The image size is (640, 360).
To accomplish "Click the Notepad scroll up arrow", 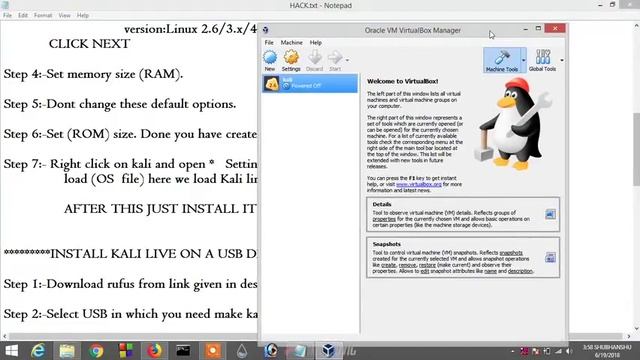I will tap(636, 25).
